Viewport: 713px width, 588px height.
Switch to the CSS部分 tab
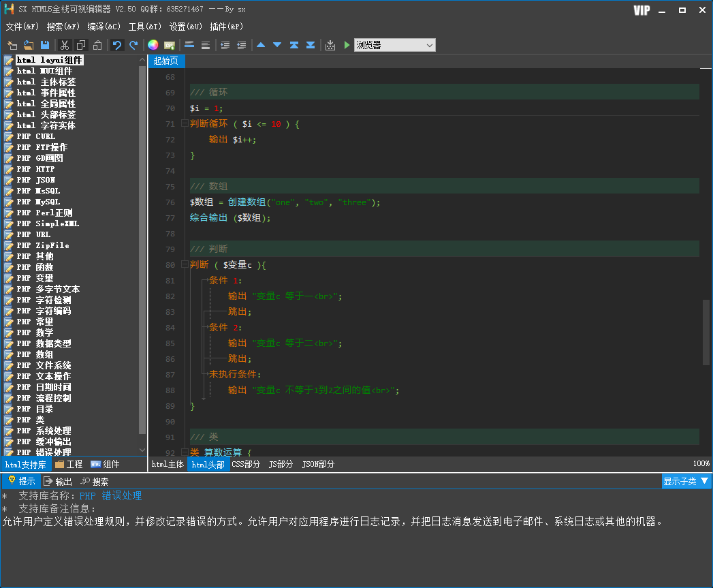pos(246,464)
